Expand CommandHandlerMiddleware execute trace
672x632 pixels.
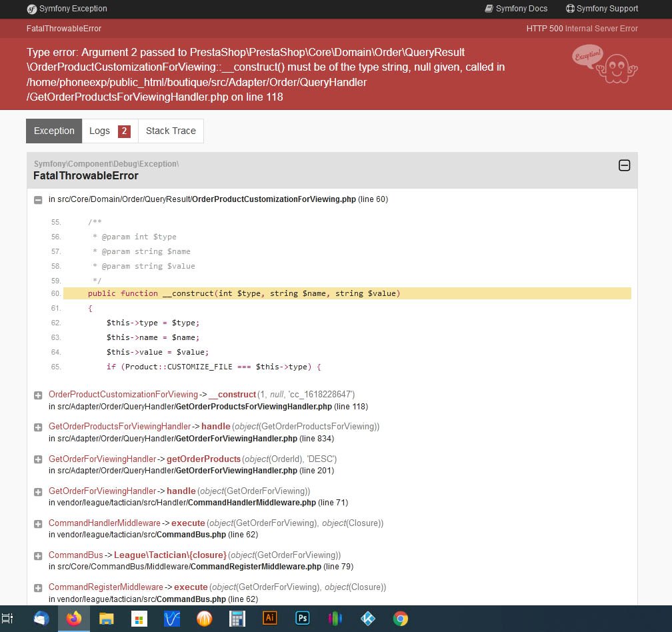38,523
